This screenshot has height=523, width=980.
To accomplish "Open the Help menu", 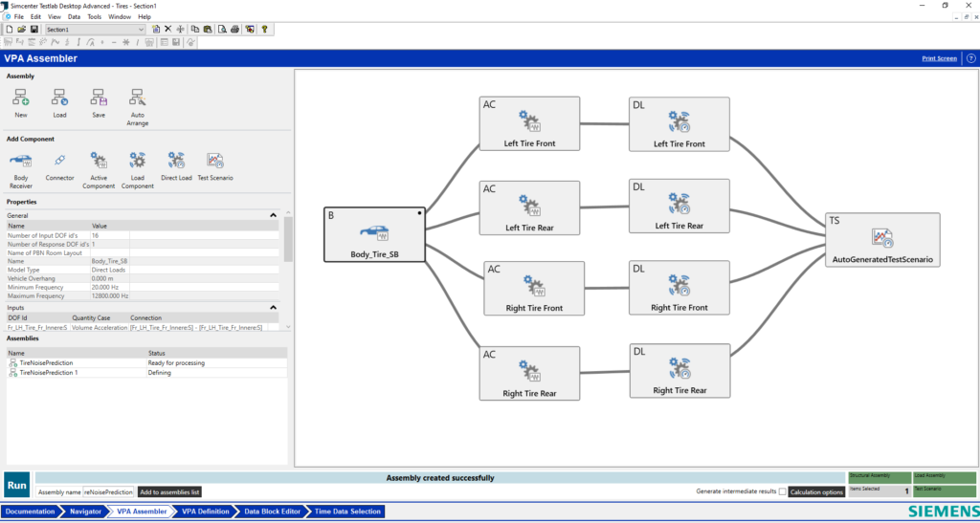I will click(x=145, y=16).
